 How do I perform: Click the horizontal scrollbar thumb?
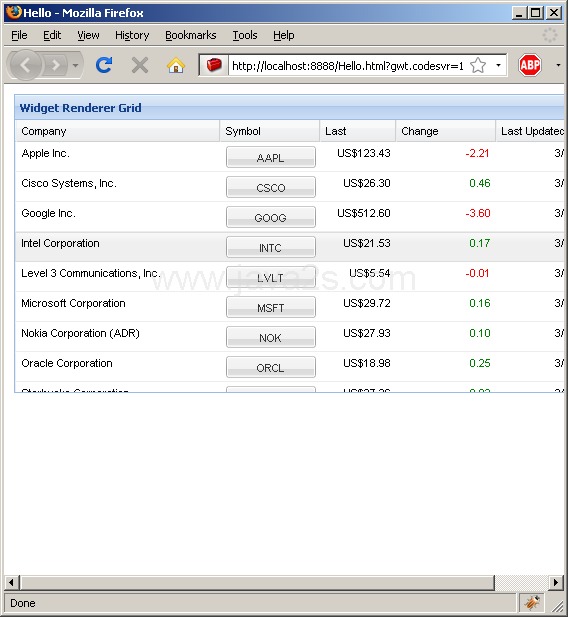(257, 582)
